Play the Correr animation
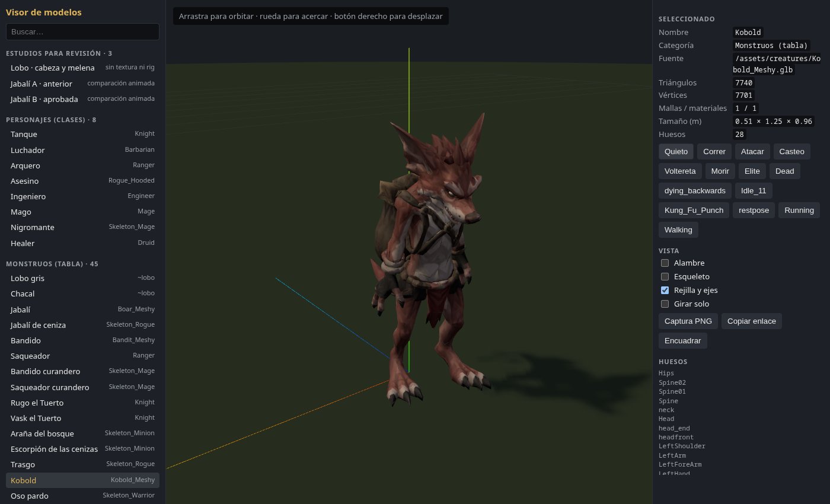The height and width of the screenshot is (504, 830). pyautogui.click(x=714, y=151)
